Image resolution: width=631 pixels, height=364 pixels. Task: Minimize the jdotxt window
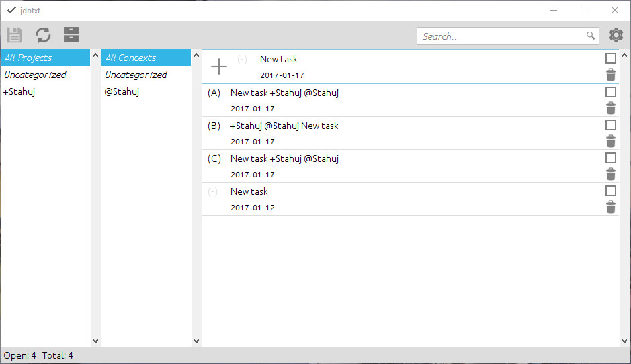(554, 11)
